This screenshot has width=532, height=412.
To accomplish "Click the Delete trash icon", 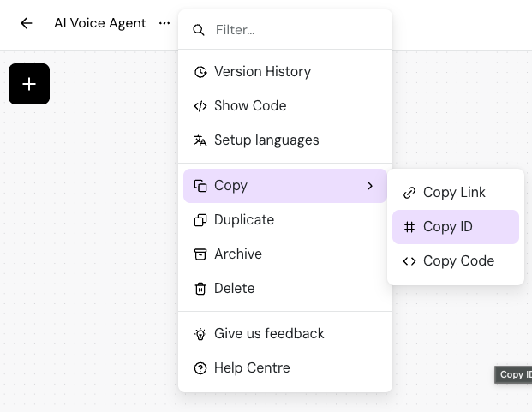I will click(x=200, y=289).
